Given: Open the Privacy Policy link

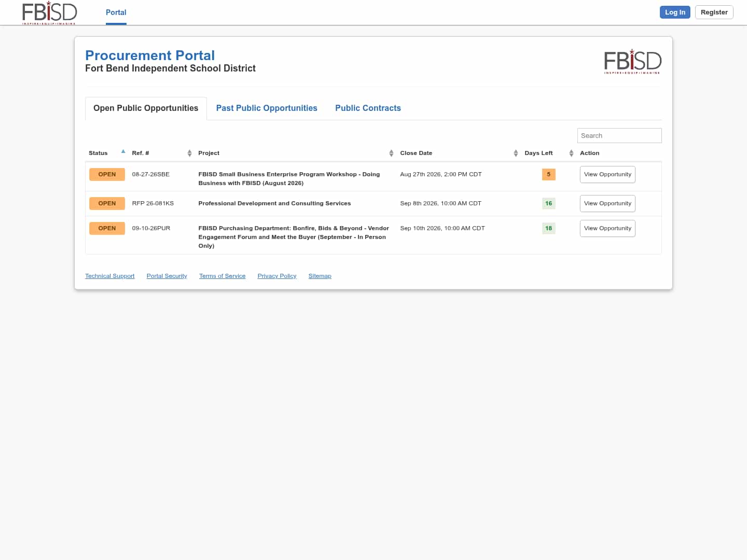Looking at the screenshot, I should coord(277,276).
